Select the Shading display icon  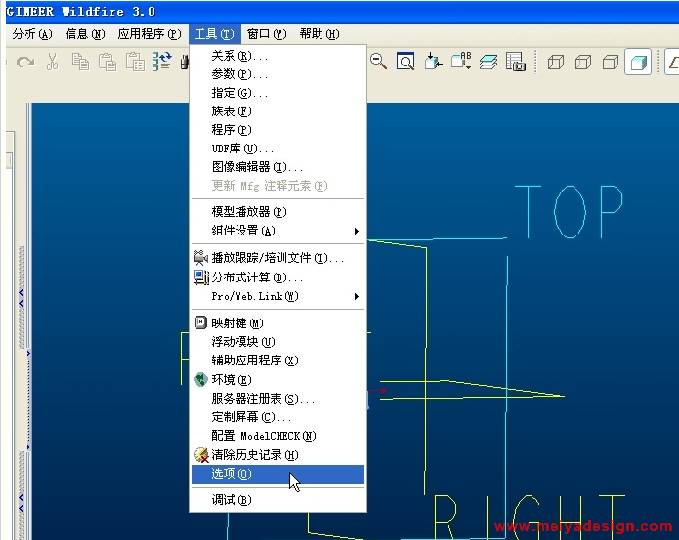pos(638,62)
